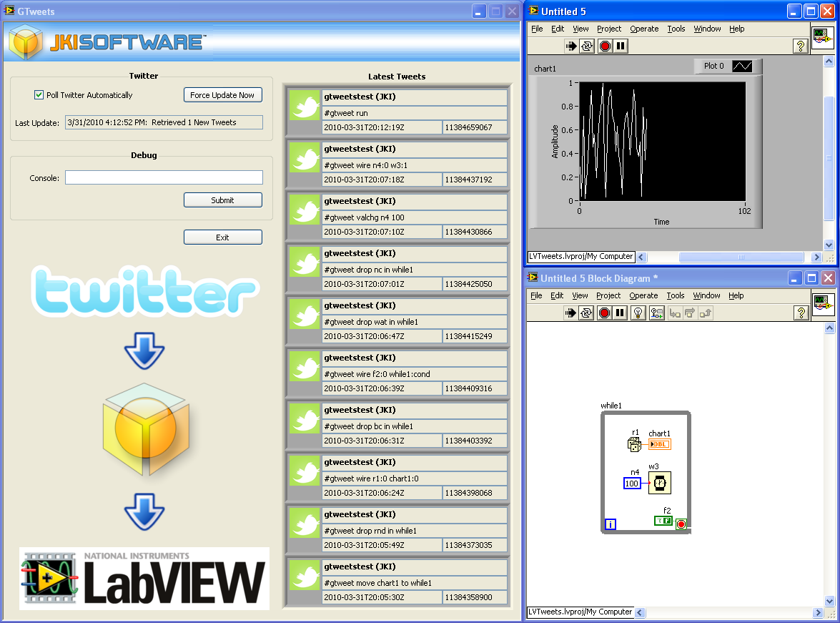This screenshot has height=623, width=840.
Task: Toggle Retain Wire Values in Block Diagram
Action: (657, 313)
